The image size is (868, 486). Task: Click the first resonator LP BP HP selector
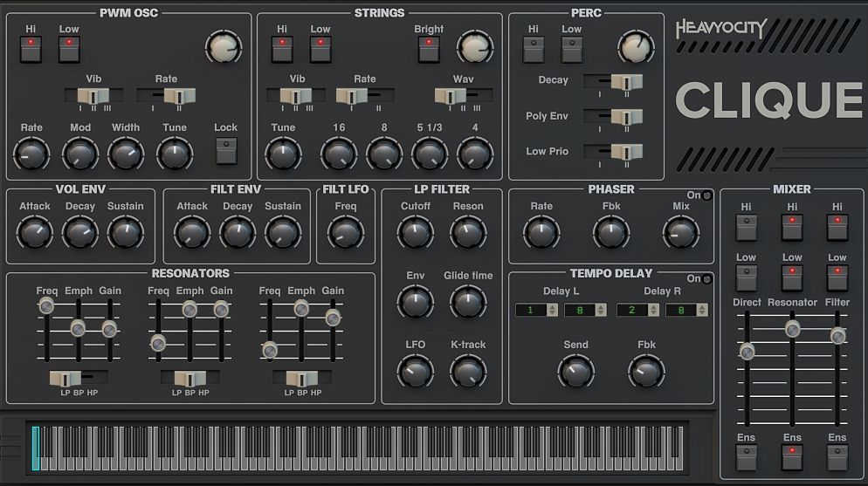[79, 378]
